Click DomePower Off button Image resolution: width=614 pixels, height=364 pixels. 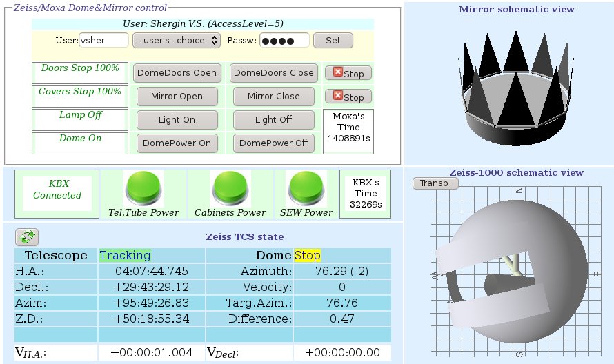(274, 143)
